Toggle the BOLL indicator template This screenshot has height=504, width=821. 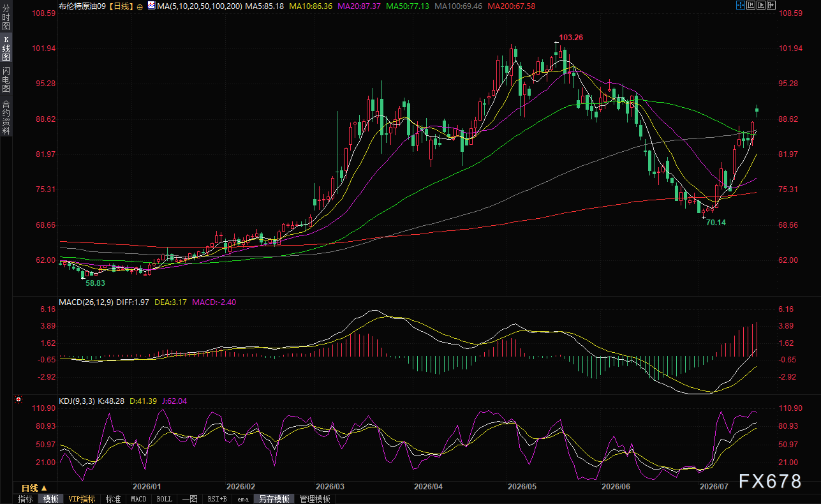point(164,499)
